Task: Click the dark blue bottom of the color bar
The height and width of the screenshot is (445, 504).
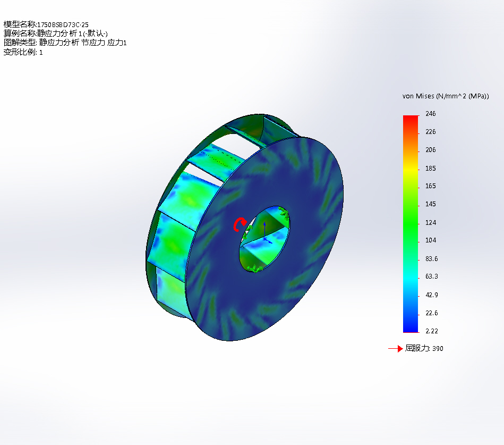Action: click(410, 327)
